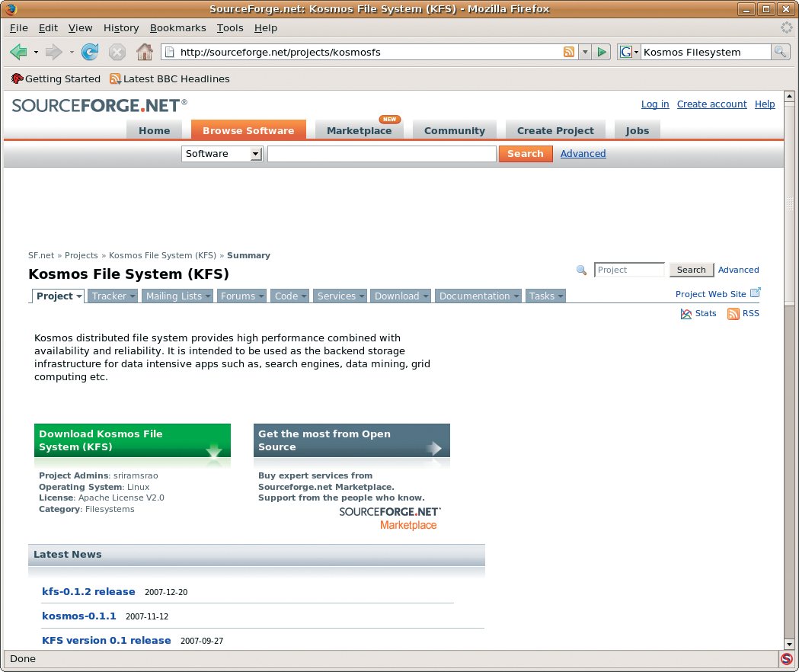Screen dimensions: 799x672
Task: Click the blocked-content icon in status bar
Action: [787, 659]
